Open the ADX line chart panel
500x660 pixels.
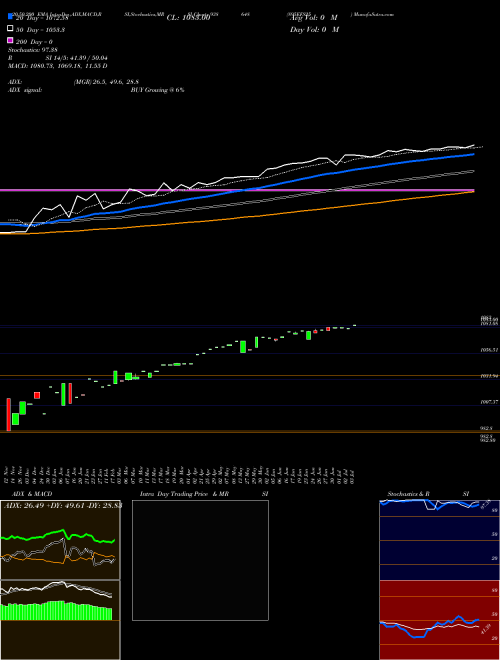coord(60,540)
